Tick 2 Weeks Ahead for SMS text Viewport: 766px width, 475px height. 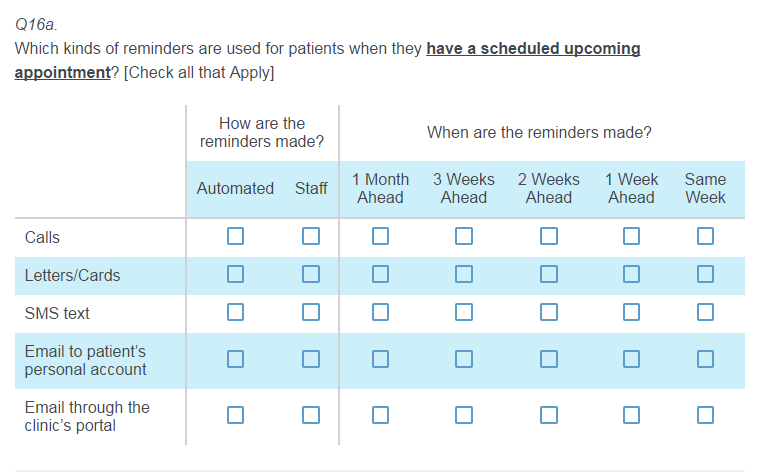coord(549,312)
